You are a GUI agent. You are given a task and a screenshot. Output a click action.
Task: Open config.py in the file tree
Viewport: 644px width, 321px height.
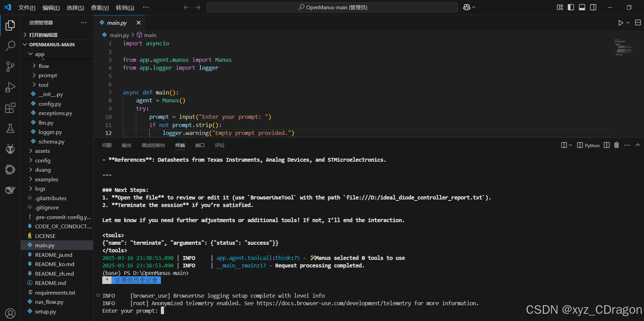pyautogui.click(x=50, y=104)
